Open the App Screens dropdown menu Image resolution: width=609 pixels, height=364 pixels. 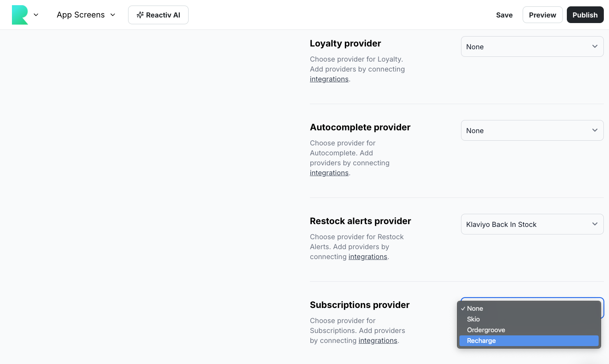86,15
